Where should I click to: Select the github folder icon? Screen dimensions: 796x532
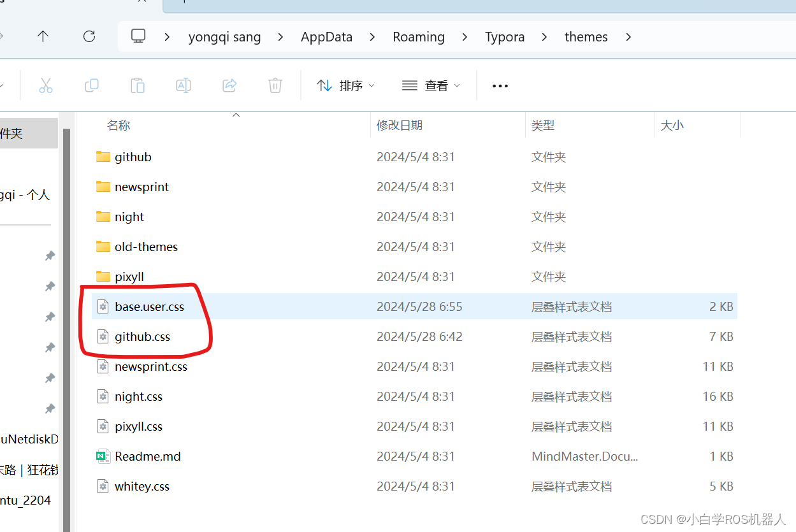103,157
